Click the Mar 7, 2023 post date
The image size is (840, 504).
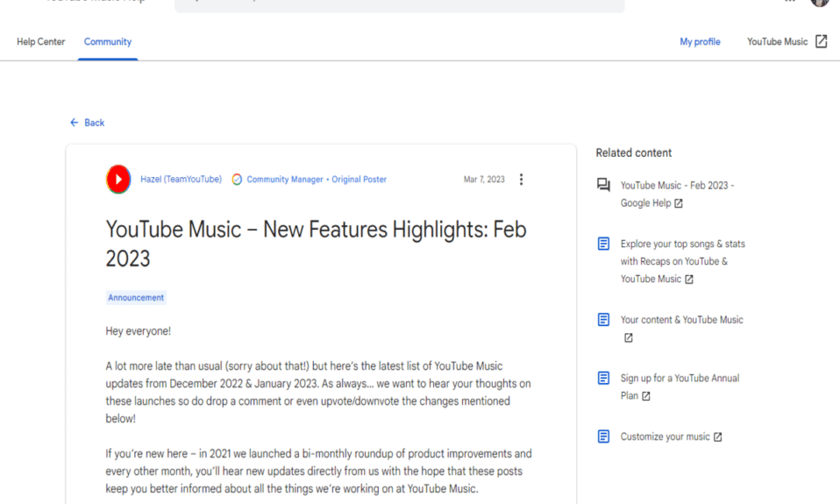tap(484, 180)
